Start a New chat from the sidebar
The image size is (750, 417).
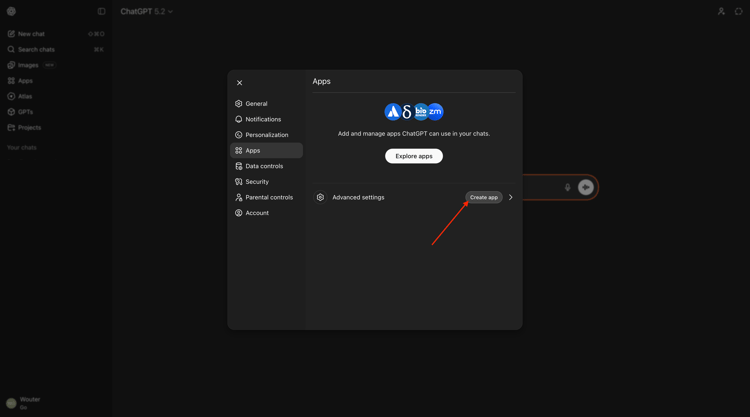click(56, 34)
